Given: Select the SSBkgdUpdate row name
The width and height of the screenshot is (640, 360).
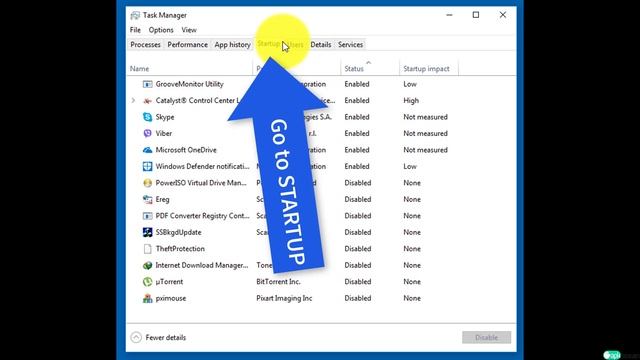Looking at the screenshot, I should (x=178, y=232).
